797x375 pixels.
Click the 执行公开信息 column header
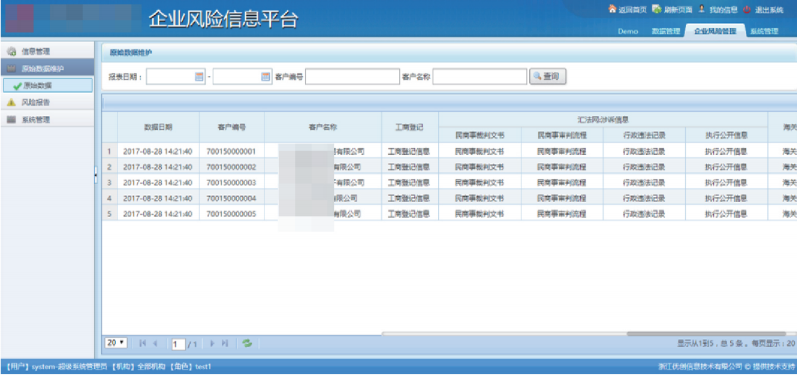726,135
